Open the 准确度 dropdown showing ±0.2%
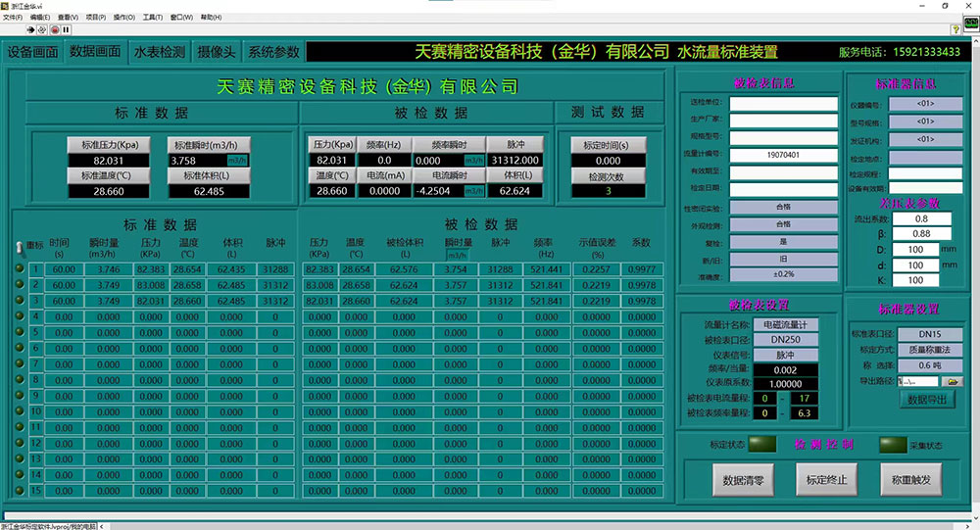The image size is (980, 530). click(784, 274)
